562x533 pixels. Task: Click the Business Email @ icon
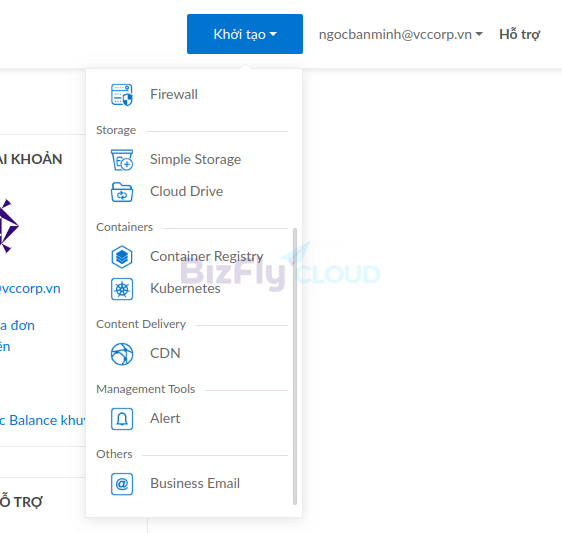pyautogui.click(x=122, y=484)
